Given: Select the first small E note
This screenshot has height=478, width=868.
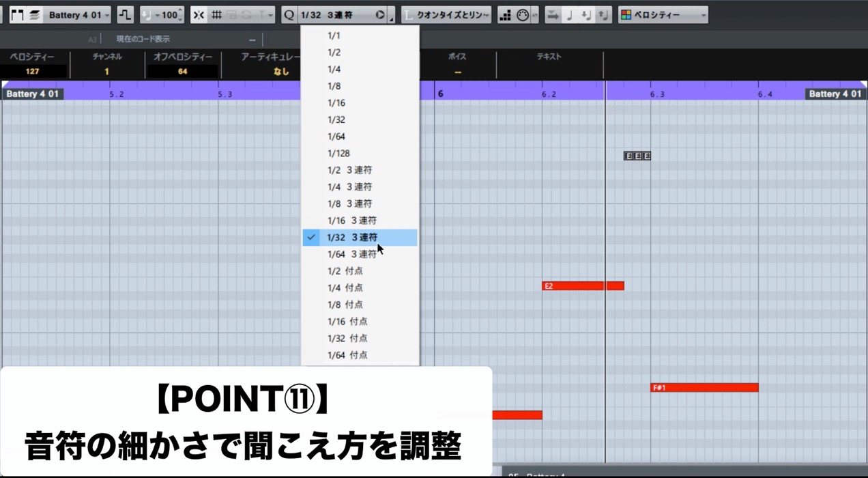Looking at the screenshot, I should 628,156.
